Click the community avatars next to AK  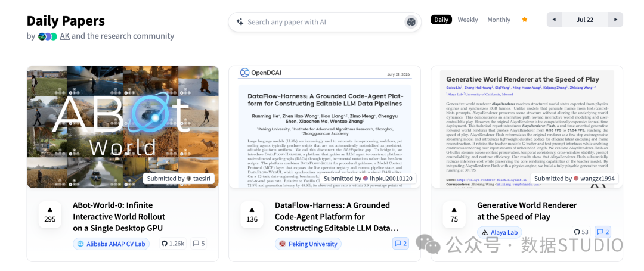(48, 36)
